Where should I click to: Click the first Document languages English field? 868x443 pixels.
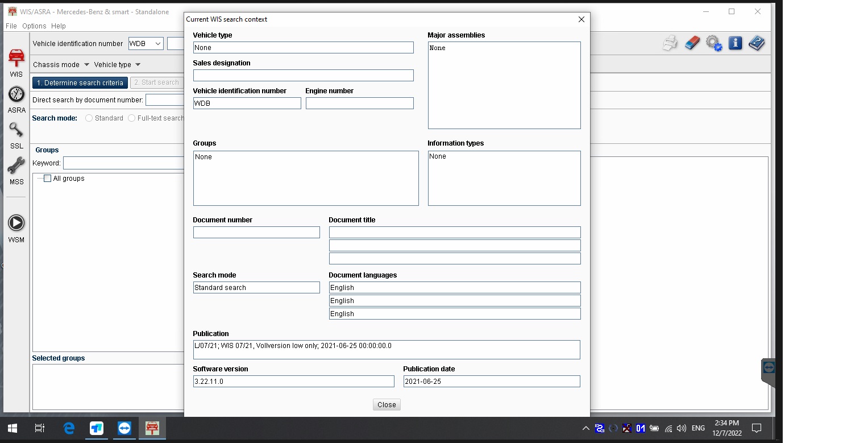(455, 288)
